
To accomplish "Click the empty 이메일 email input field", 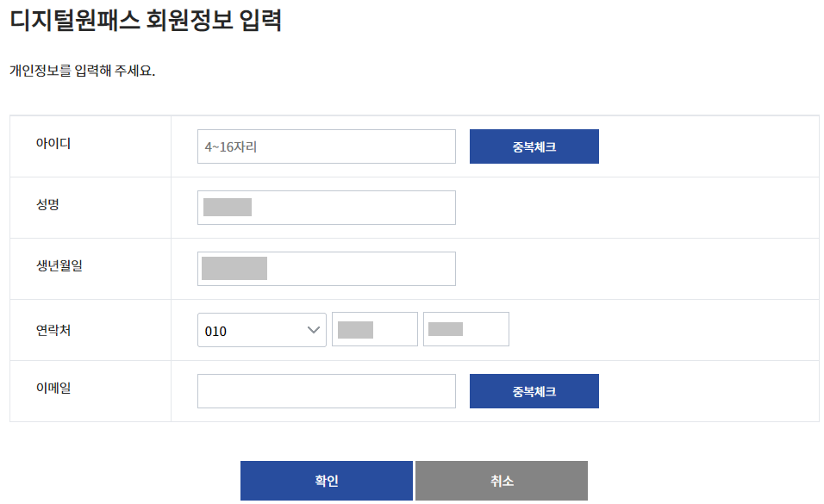I will (x=326, y=391).
